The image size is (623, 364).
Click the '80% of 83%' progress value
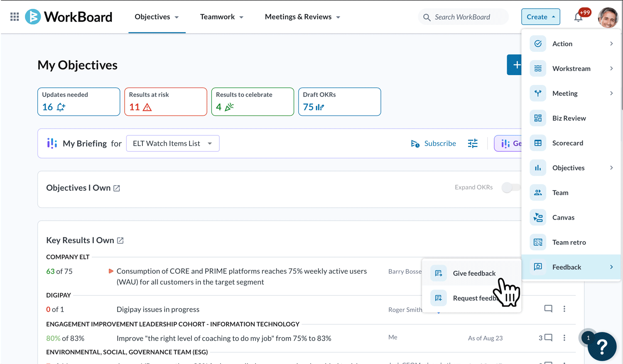coord(65,338)
